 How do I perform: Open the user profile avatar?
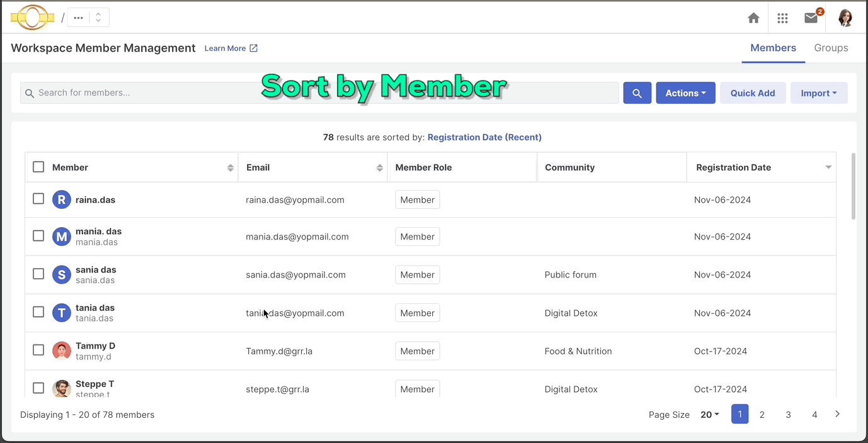(845, 18)
